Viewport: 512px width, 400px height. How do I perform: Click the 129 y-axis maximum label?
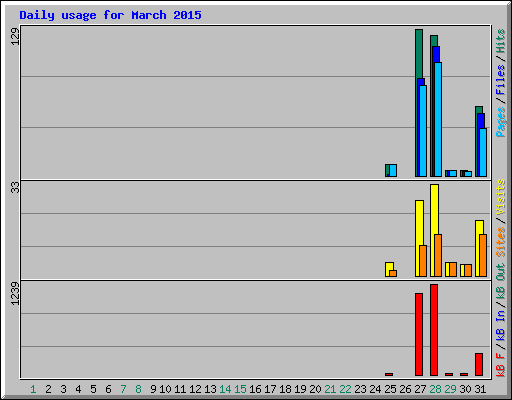point(15,36)
